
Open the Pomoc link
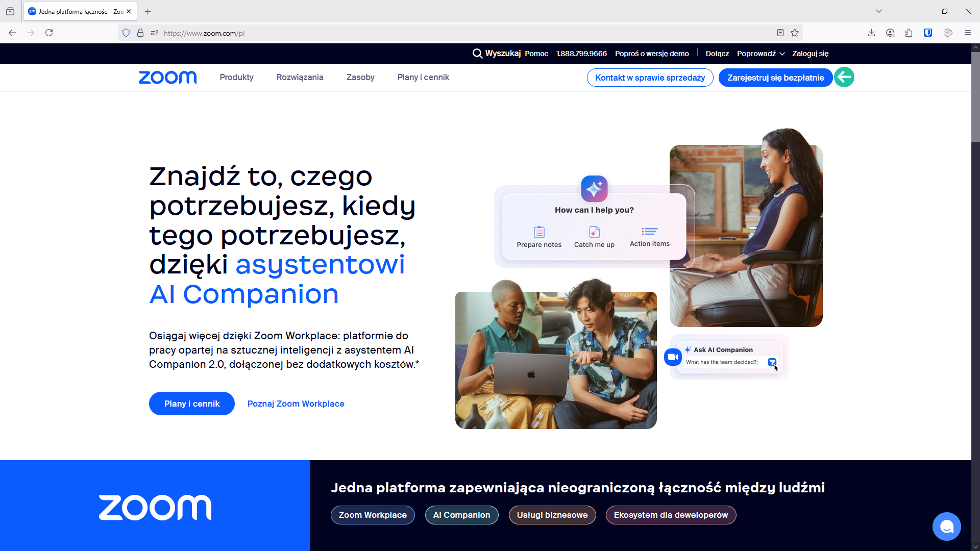click(x=536, y=54)
